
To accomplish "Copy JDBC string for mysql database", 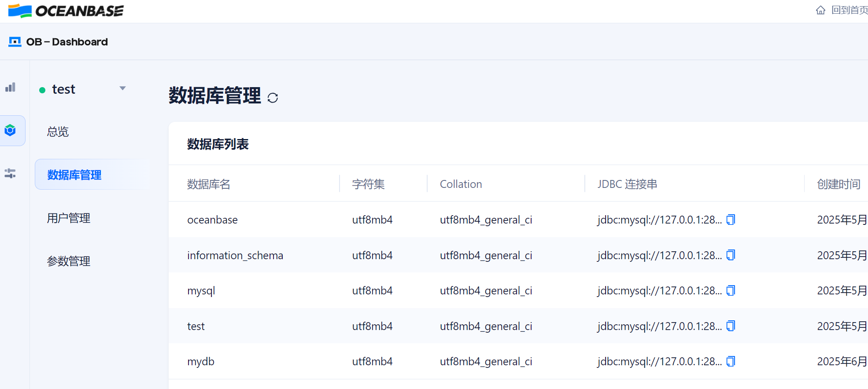I will click(x=731, y=290).
